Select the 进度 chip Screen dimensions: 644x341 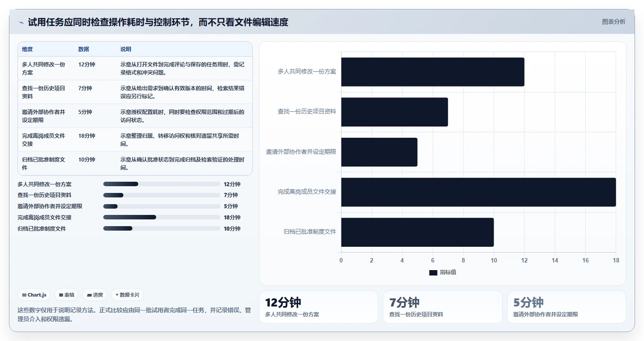[95, 295]
